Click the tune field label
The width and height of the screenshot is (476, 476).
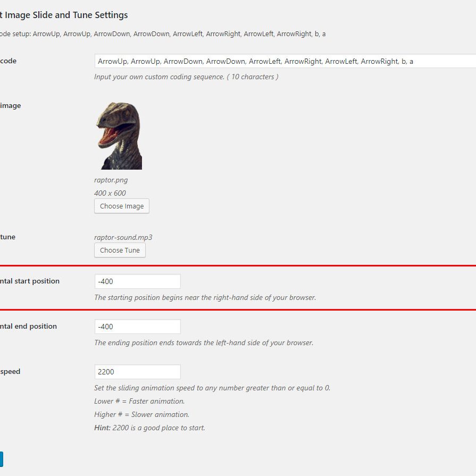click(8, 237)
